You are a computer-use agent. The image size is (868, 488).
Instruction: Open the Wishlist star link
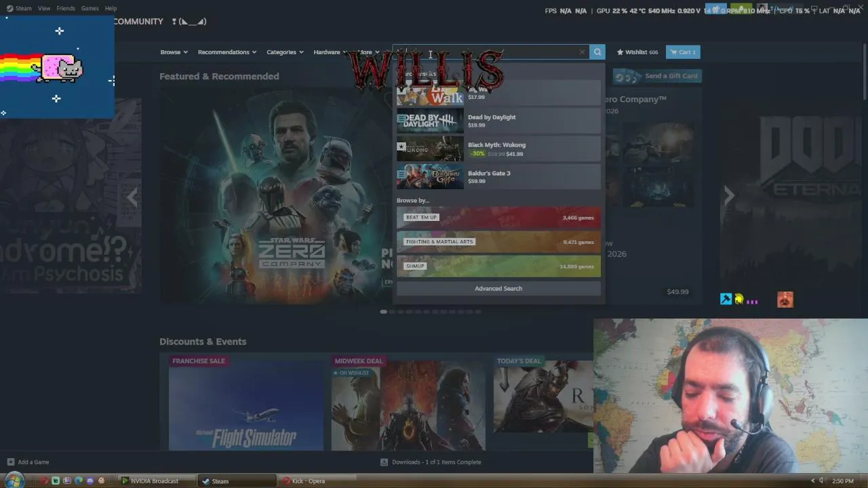[x=637, y=52]
